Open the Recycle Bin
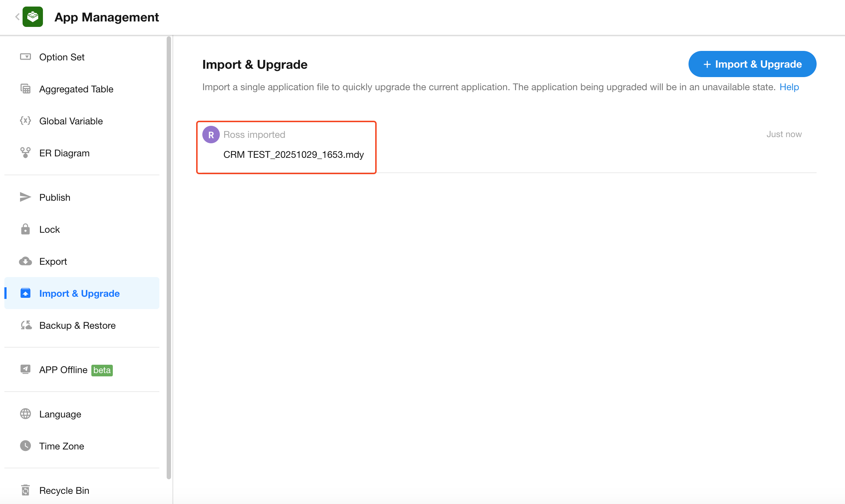The image size is (845, 504). pos(64,491)
